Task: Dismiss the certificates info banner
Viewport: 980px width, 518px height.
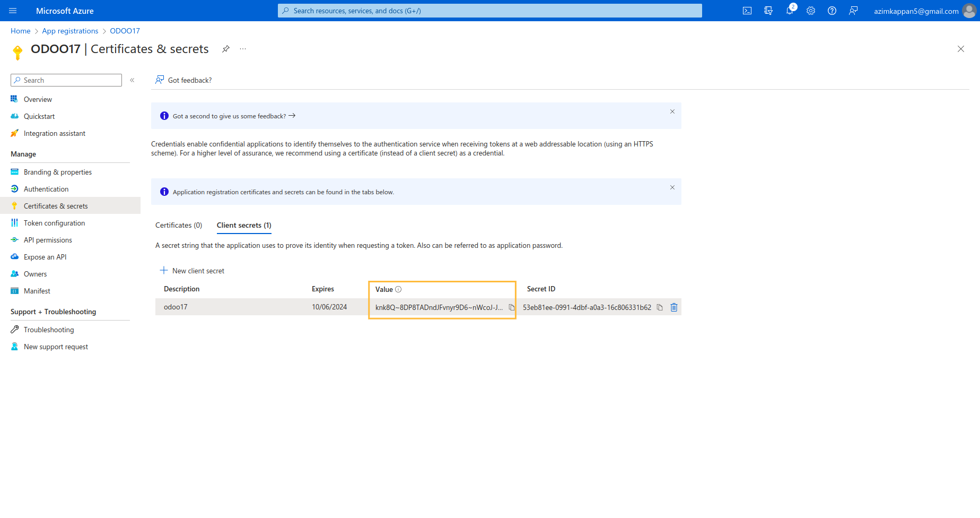Action: pos(672,187)
